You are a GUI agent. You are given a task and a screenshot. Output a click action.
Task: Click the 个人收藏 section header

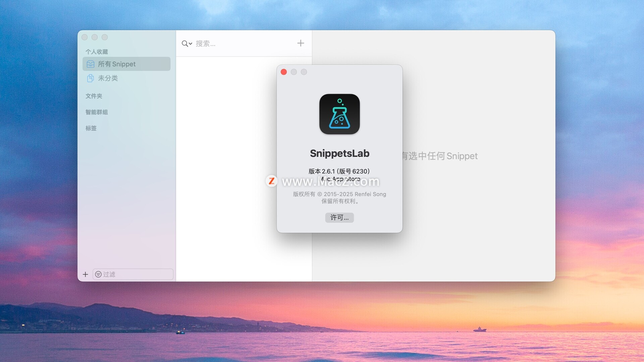coord(97,52)
